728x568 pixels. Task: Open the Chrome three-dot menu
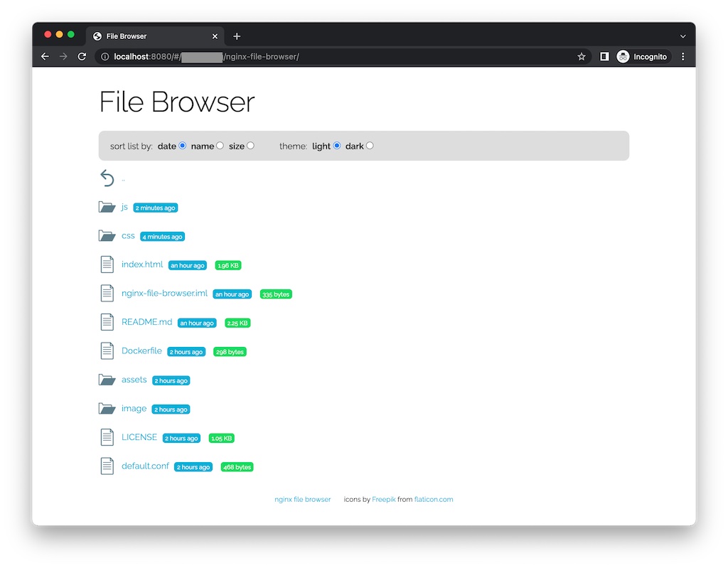683,57
